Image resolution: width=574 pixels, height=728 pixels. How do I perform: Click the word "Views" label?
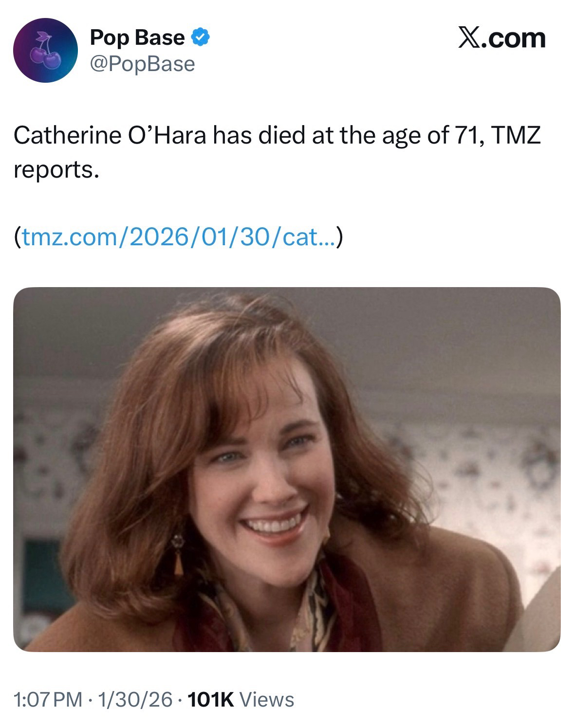[x=267, y=699]
